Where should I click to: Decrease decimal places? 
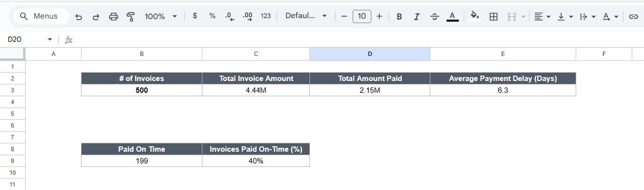(230, 16)
